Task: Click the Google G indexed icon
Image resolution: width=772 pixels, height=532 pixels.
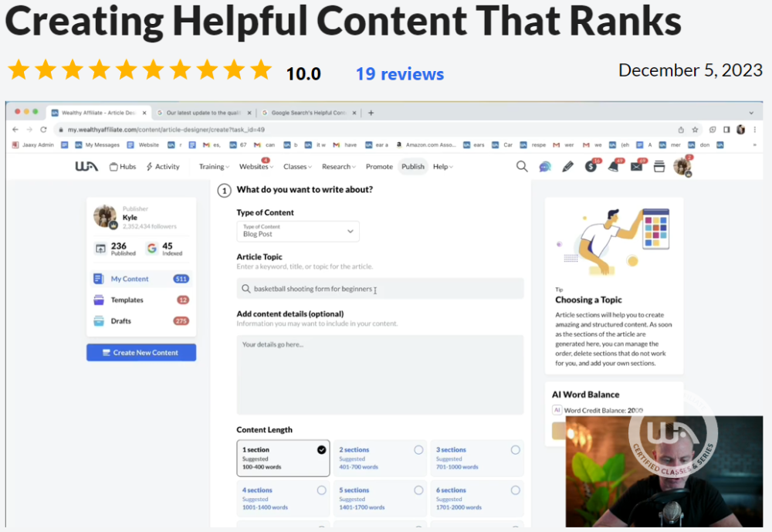Action: click(151, 249)
